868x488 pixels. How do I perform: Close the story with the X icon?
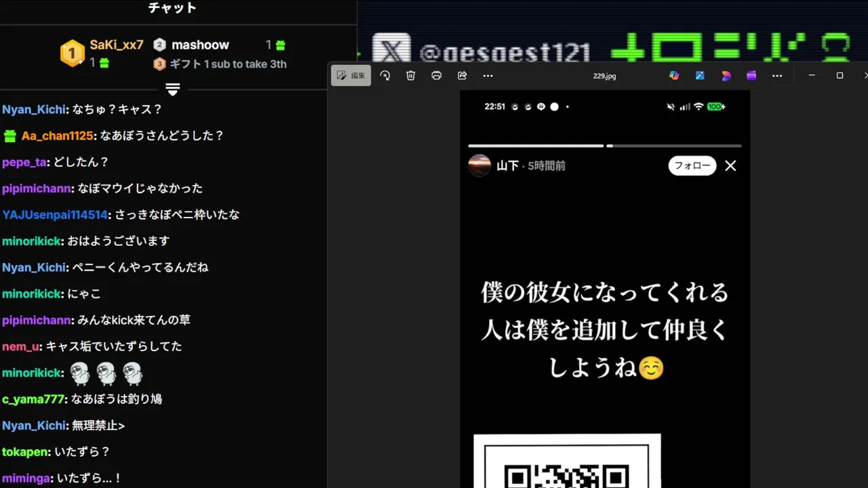tap(730, 165)
